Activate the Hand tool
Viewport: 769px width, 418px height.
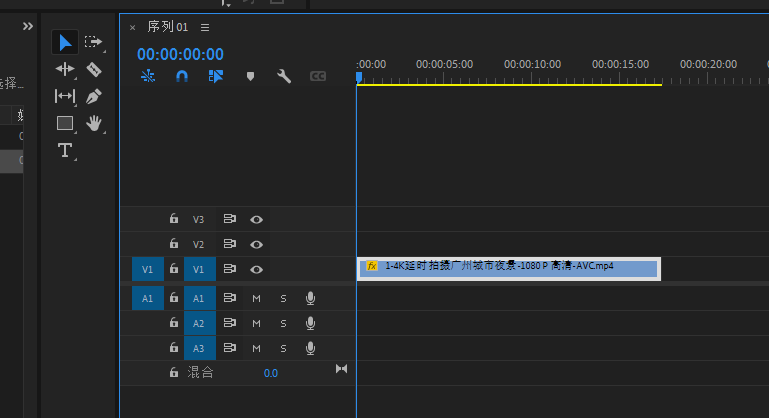click(x=94, y=123)
